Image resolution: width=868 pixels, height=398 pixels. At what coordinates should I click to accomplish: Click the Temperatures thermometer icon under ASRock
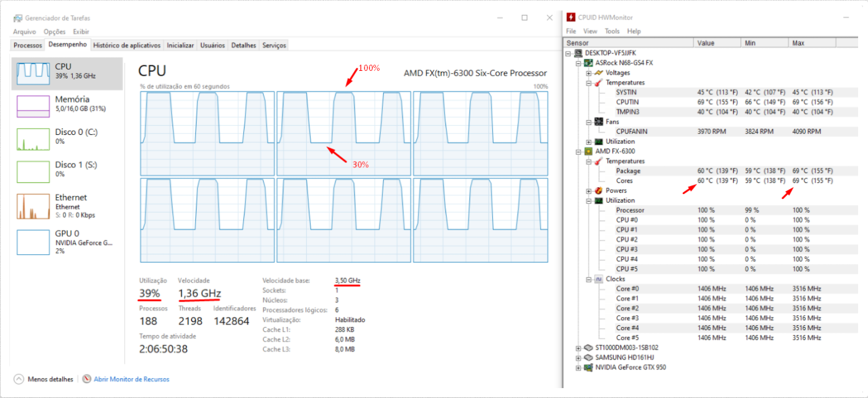tap(599, 83)
